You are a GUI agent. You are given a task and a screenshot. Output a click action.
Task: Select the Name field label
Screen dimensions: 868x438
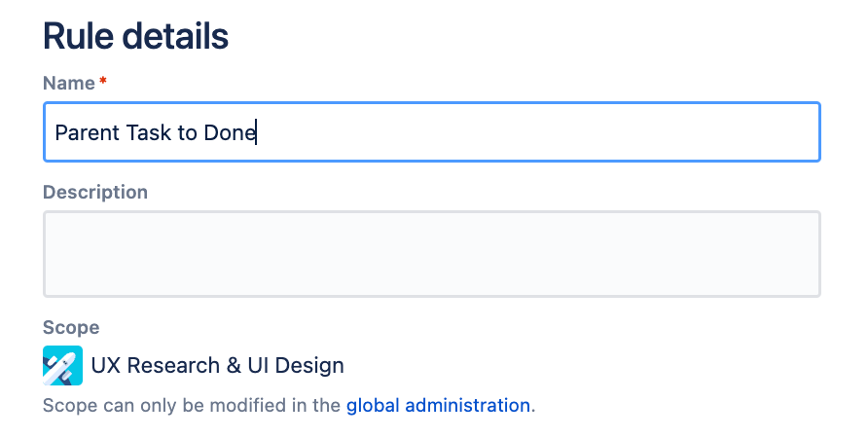pyautogui.click(x=69, y=83)
